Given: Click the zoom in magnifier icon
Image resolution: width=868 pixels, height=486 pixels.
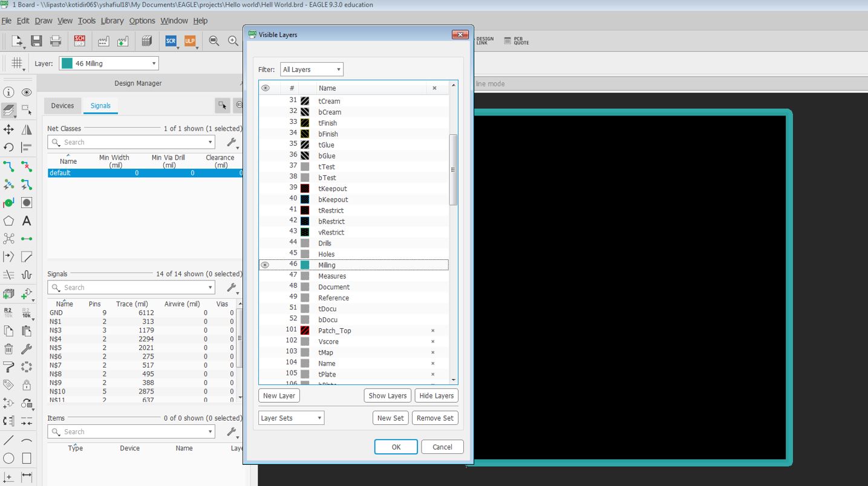Looking at the screenshot, I should pos(233,41).
